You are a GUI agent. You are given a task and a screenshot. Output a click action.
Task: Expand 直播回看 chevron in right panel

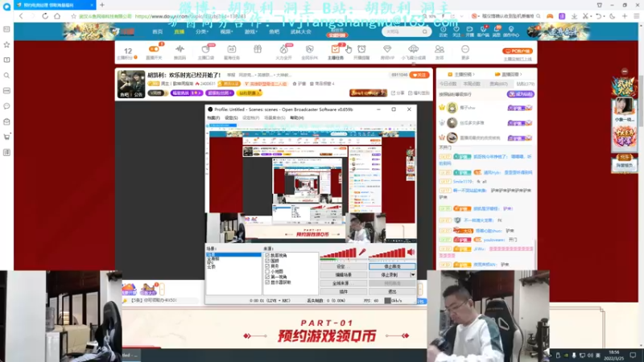pos(521,75)
